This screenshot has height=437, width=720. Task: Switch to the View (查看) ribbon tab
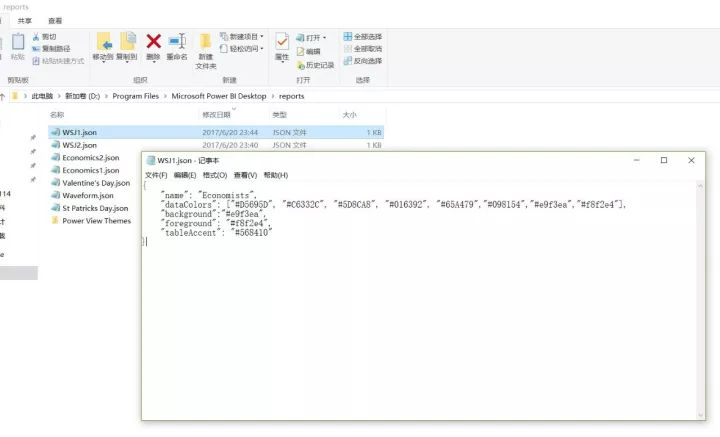pos(55,21)
